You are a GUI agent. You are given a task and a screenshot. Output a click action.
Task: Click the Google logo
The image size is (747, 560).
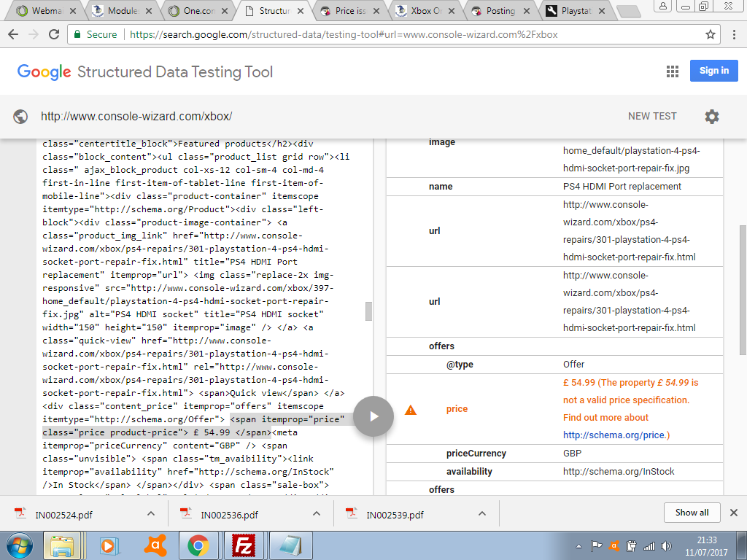(44, 72)
